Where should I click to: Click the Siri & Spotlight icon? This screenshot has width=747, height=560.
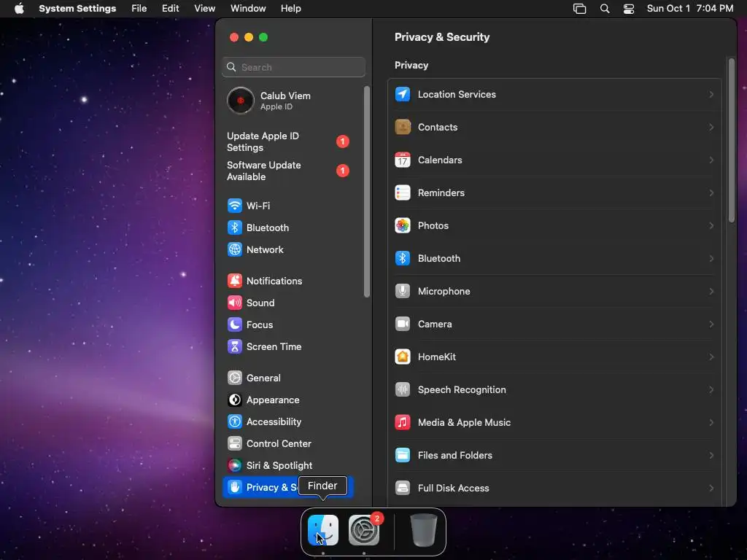234,466
